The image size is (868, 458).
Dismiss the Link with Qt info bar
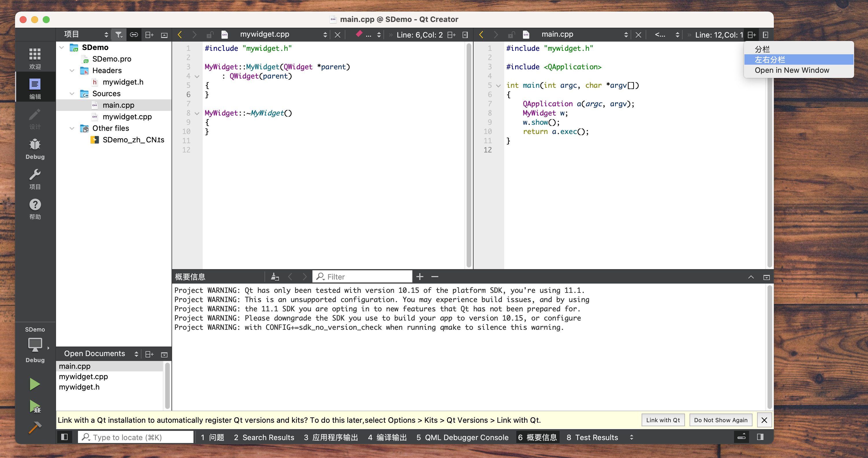(x=764, y=420)
